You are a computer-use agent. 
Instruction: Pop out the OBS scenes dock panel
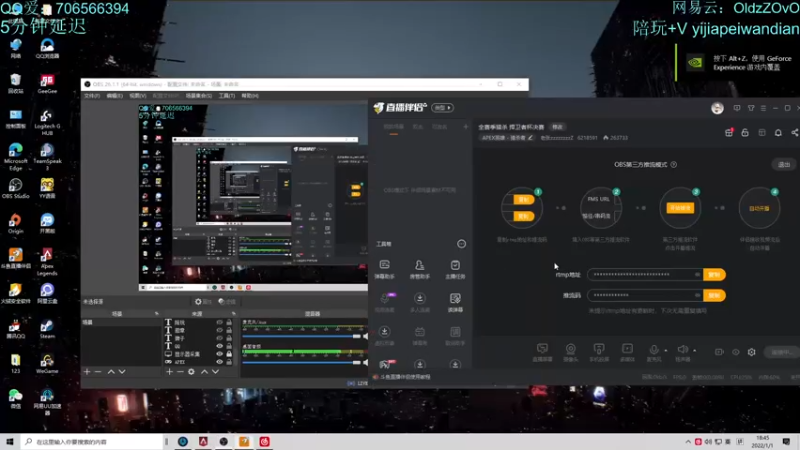157,313
